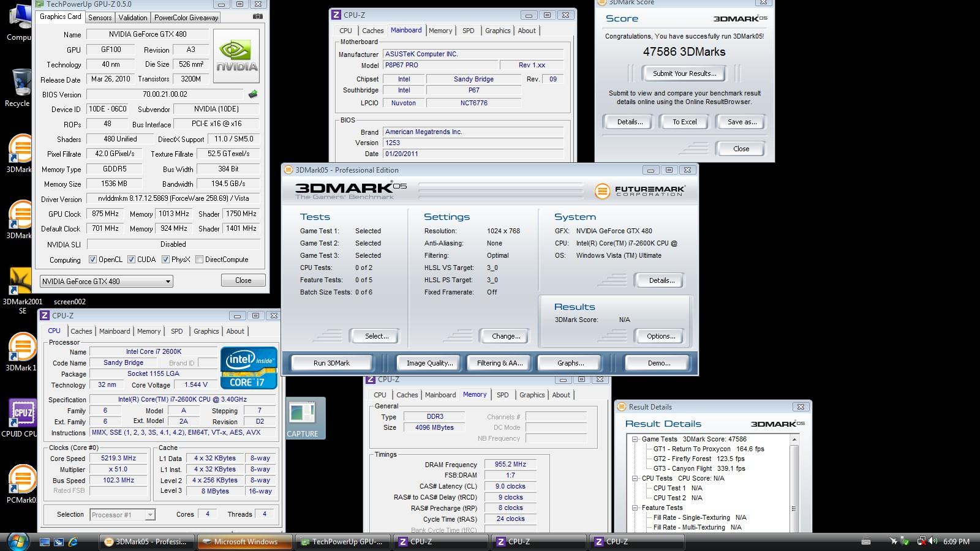Image resolution: width=980 pixels, height=551 pixels.
Task: Click Result Details scrollbar up arrow
Action: [794, 440]
